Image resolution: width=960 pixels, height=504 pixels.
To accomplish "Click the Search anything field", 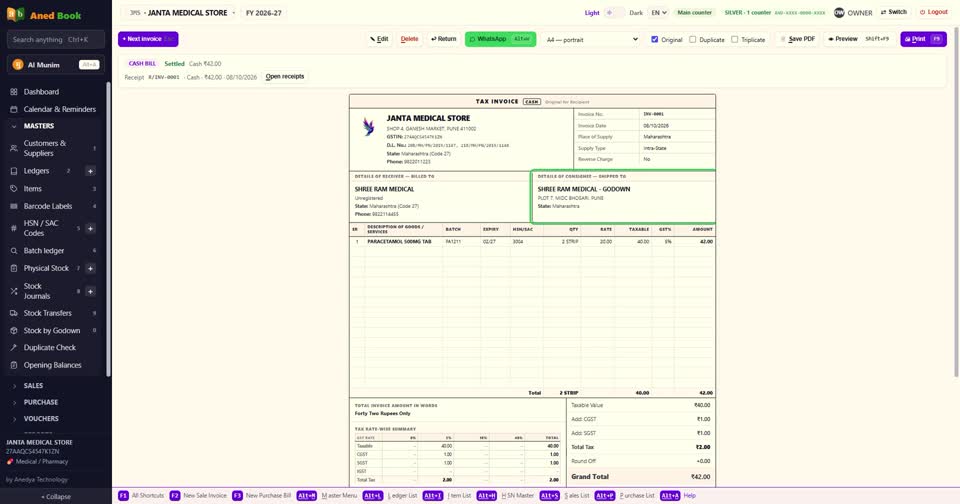I will coord(56,40).
